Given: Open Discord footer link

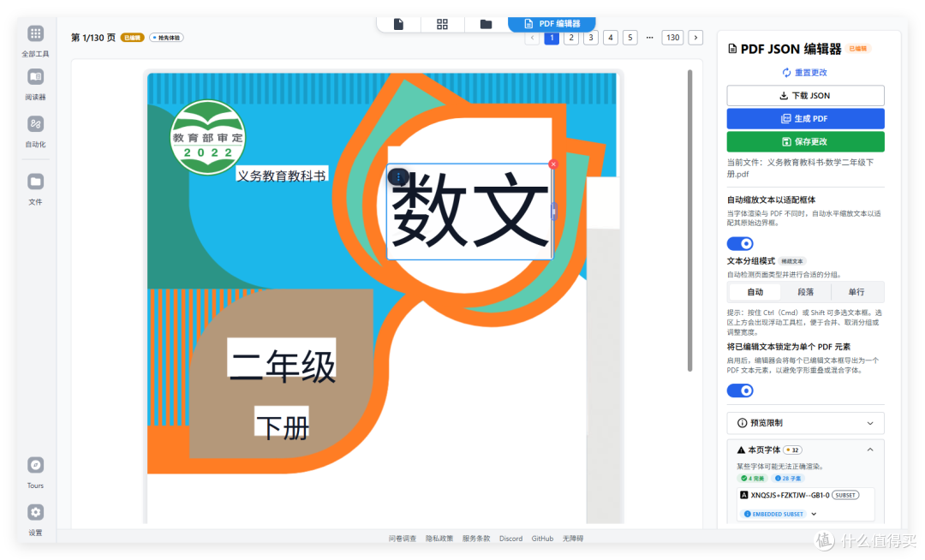Looking at the screenshot, I should [x=510, y=539].
